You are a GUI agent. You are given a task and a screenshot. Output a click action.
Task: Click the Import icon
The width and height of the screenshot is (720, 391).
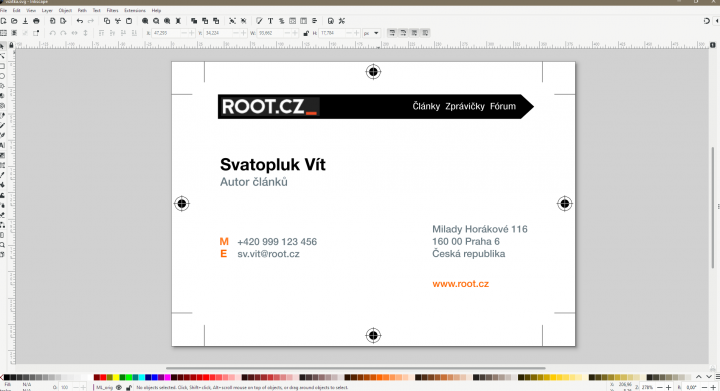click(52, 21)
